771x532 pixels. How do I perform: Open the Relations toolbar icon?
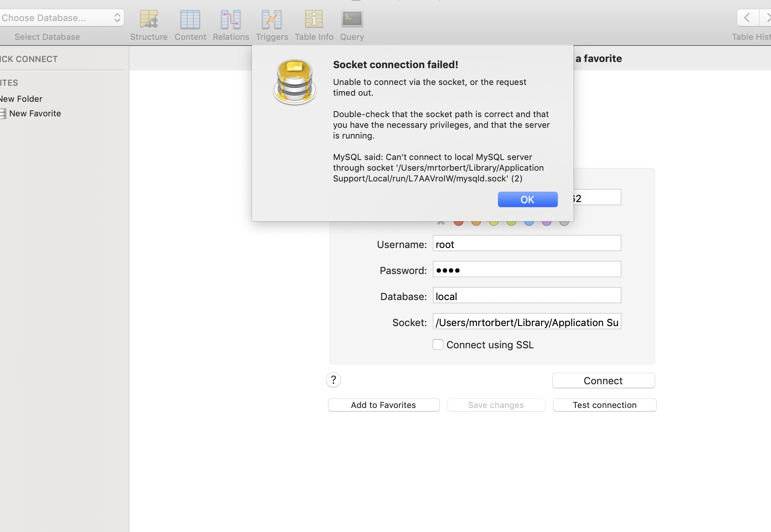coord(231,20)
